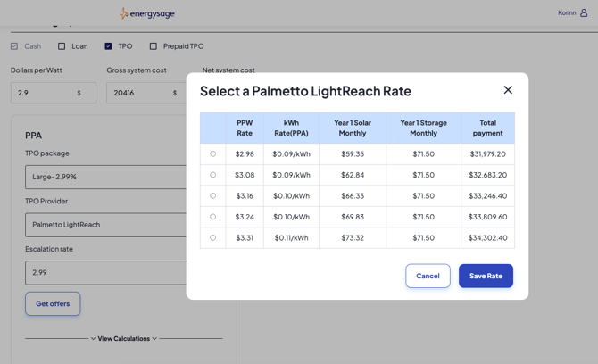This screenshot has width=598, height=364.
Task: Select the $2.98 PPW rate radio button
Action: click(212, 154)
